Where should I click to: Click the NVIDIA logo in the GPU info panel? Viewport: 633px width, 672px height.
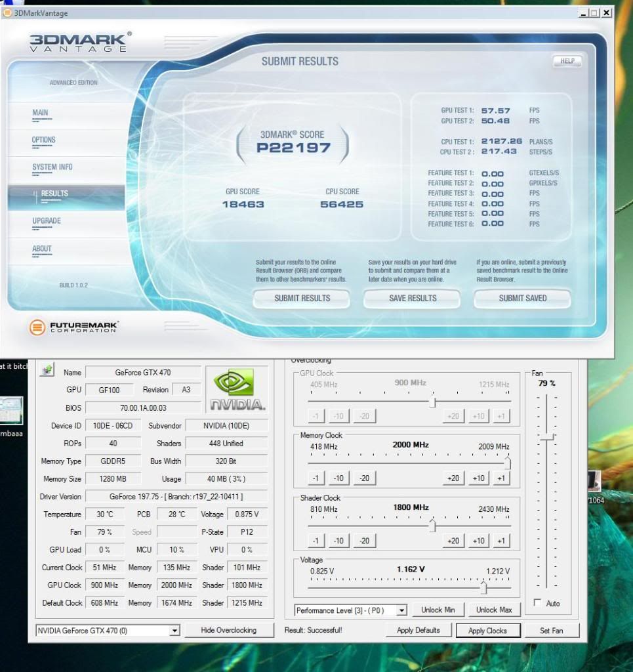tap(237, 389)
